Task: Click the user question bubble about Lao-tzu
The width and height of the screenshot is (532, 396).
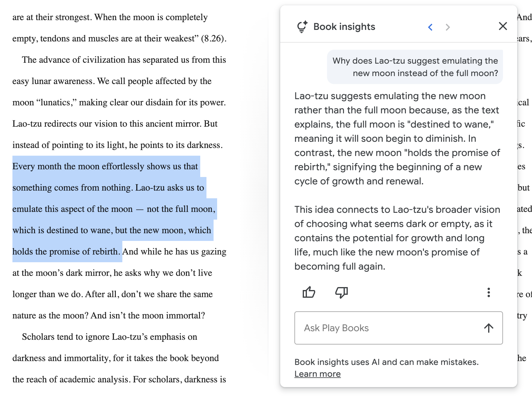Action: tap(415, 67)
